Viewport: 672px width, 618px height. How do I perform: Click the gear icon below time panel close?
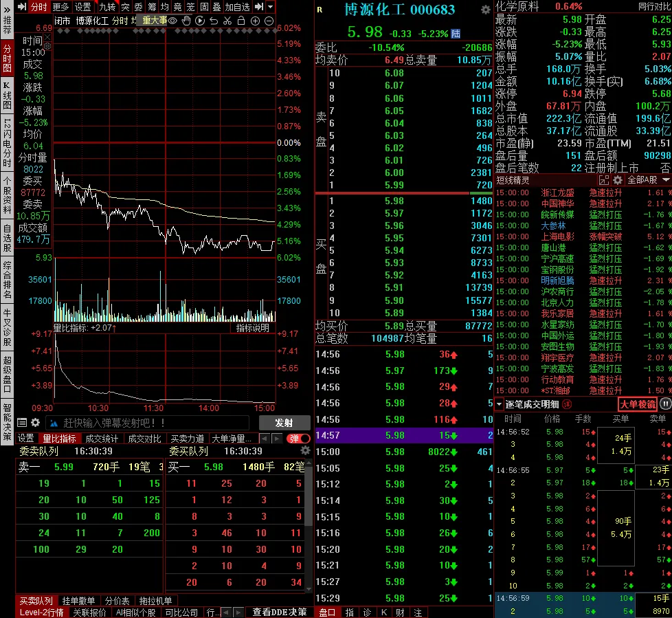[x=47, y=46]
